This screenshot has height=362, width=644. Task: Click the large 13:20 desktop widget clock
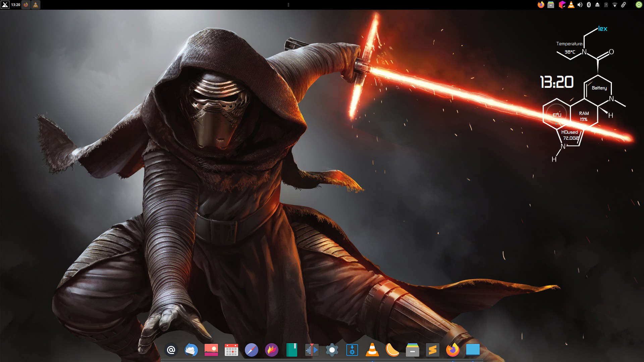(x=557, y=82)
